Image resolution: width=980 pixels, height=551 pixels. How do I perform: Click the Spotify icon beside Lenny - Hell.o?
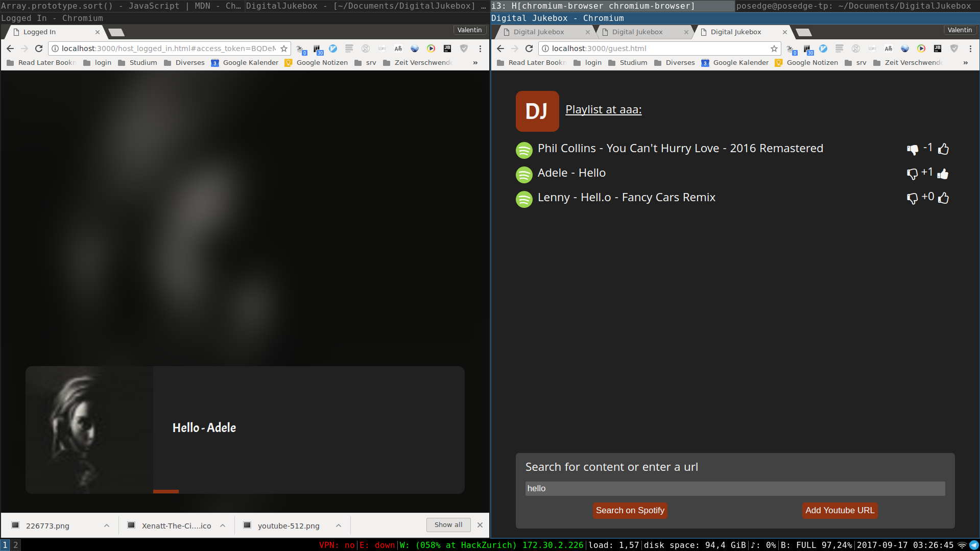click(x=524, y=199)
